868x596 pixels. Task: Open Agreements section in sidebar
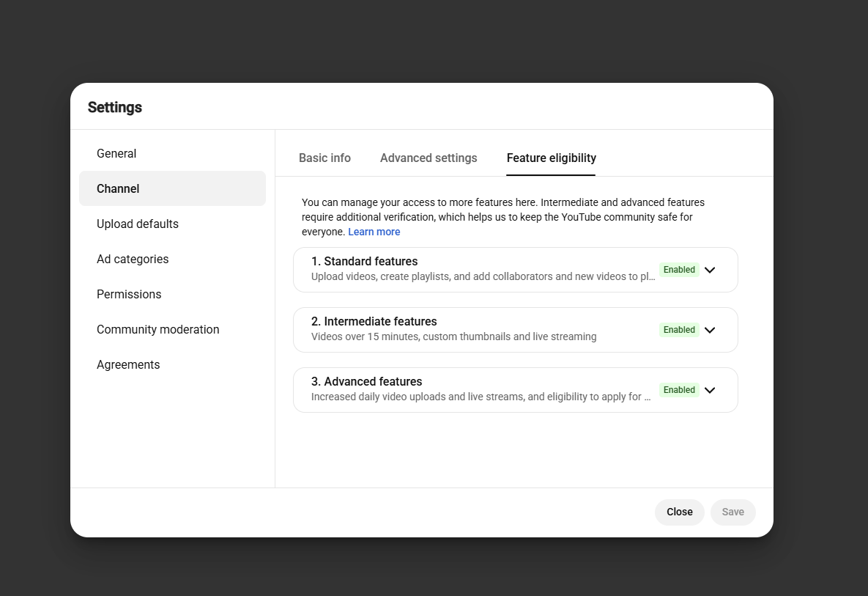[x=172, y=364]
